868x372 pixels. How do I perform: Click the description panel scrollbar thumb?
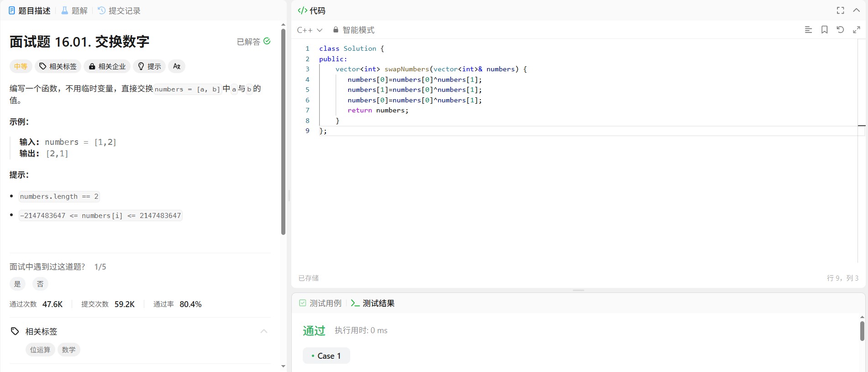pos(283,132)
